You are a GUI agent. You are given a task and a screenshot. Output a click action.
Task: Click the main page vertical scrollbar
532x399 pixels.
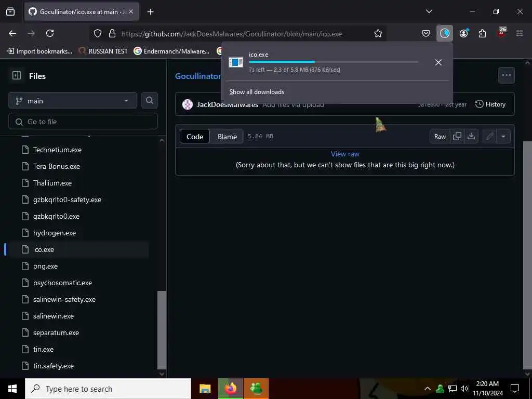(x=527, y=255)
